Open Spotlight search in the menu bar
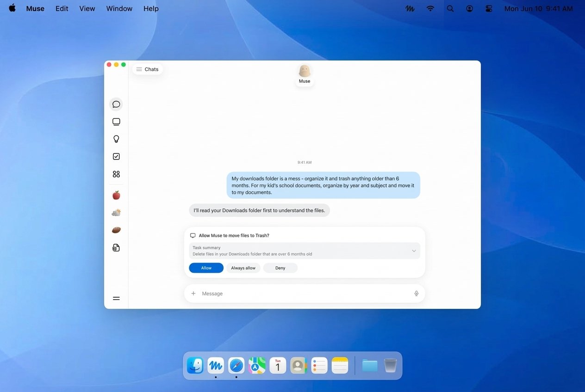 [x=450, y=8]
